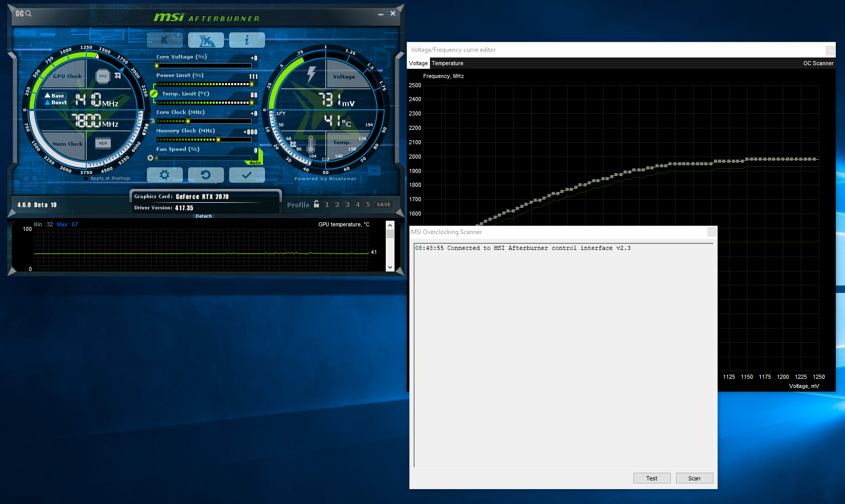The image size is (845, 504).
Task: Click the Power Limit slider handle
Action: (251, 84)
